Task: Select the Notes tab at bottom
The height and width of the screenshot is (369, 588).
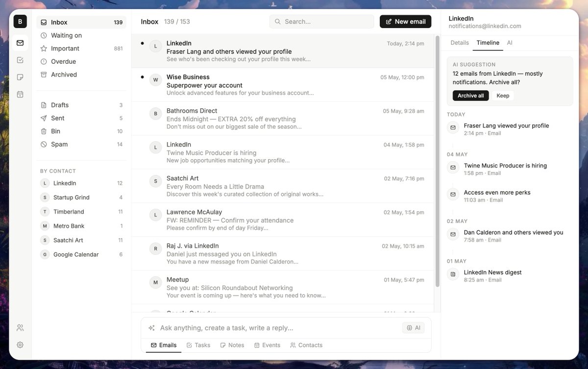Action: click(x=232, y=345)
